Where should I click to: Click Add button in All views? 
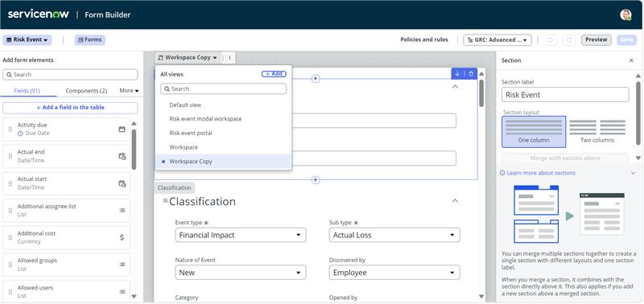(274, 74)
